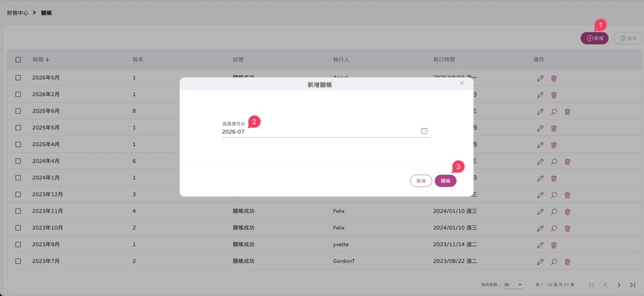Edit the 2023年12月 record with pencil icon

(x=540, y=196)
